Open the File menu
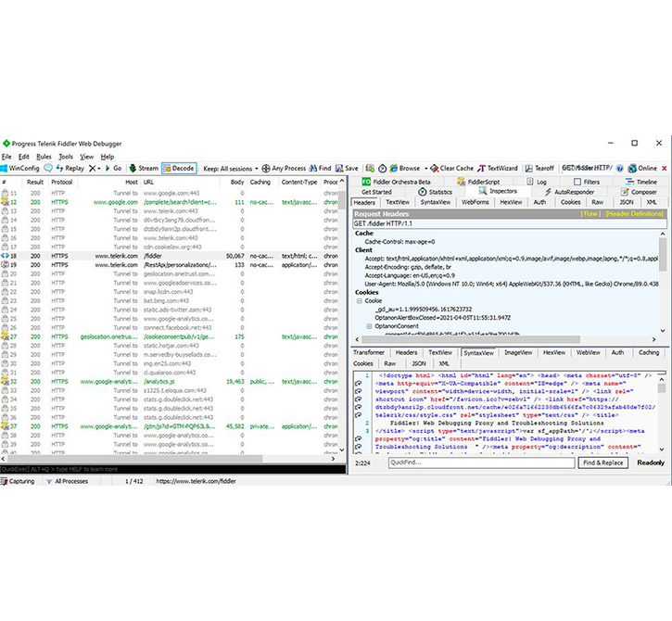This screenshot has width=672, height=621. point(6,157)
